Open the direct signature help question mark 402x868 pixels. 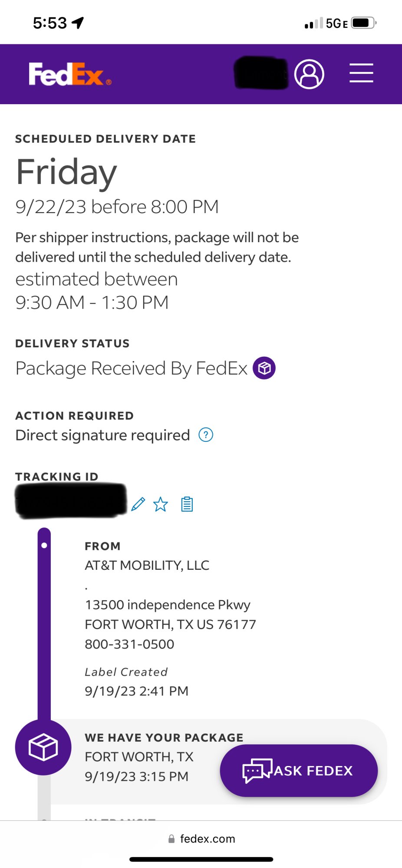206,435
